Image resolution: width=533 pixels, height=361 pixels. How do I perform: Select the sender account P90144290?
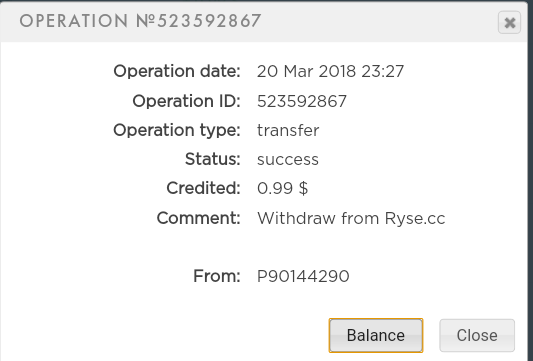pos(303,276)
